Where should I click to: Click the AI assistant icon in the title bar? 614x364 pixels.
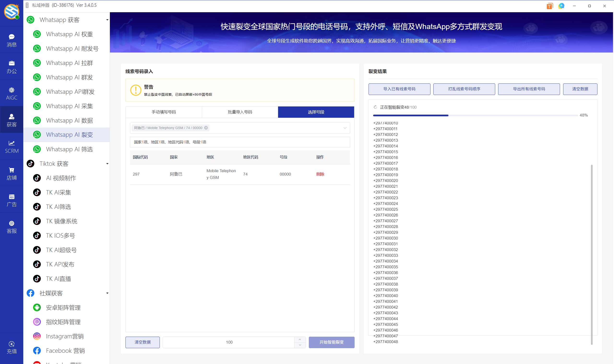click(x=561, y=6)
